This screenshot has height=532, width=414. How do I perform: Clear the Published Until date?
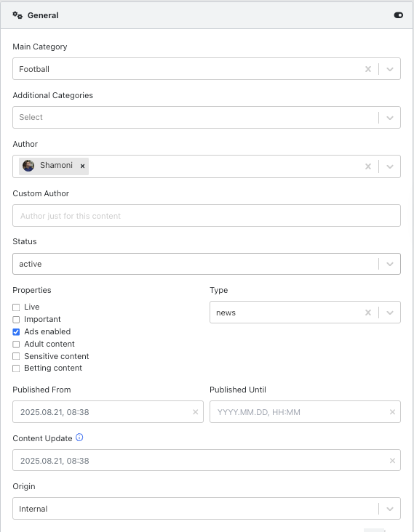click(392, 412)
